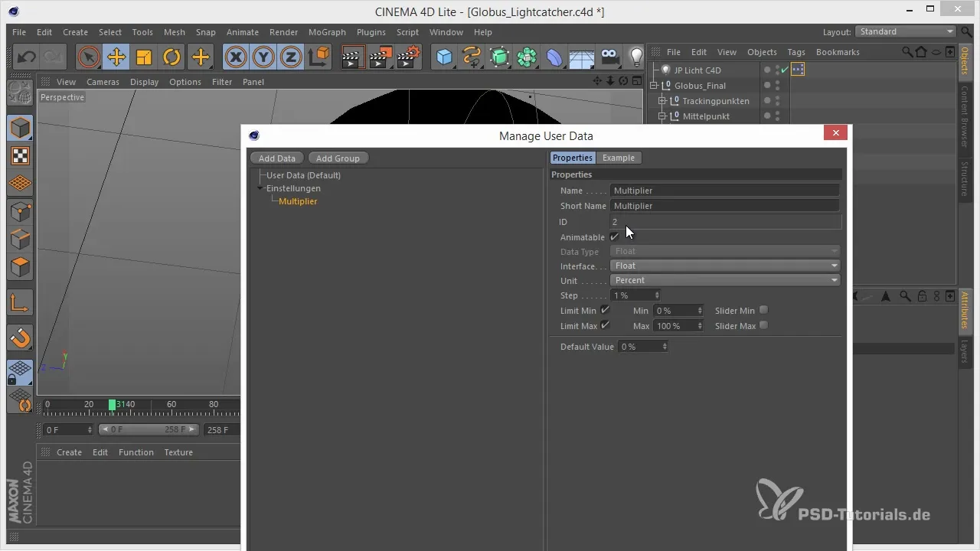The height and width of the screenshot is (551, 980).
Task: Add a deformer object icon
Action: (x=554, y=57)
